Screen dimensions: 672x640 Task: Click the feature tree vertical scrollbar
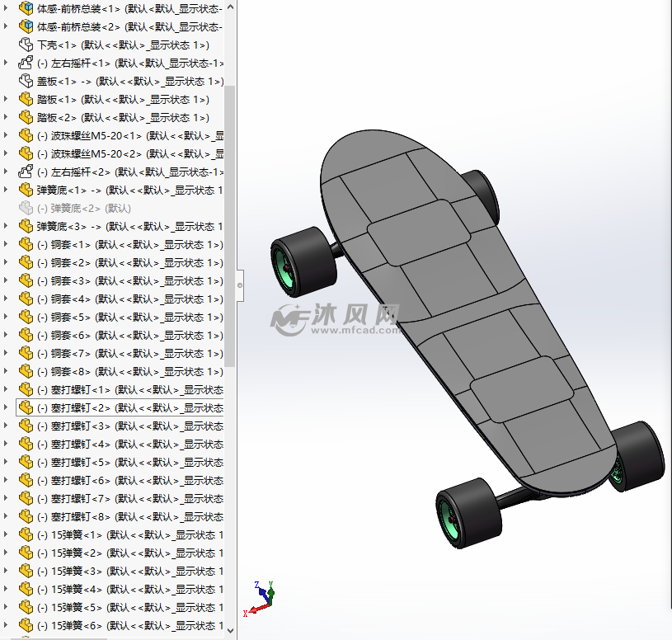coord(230,223)
